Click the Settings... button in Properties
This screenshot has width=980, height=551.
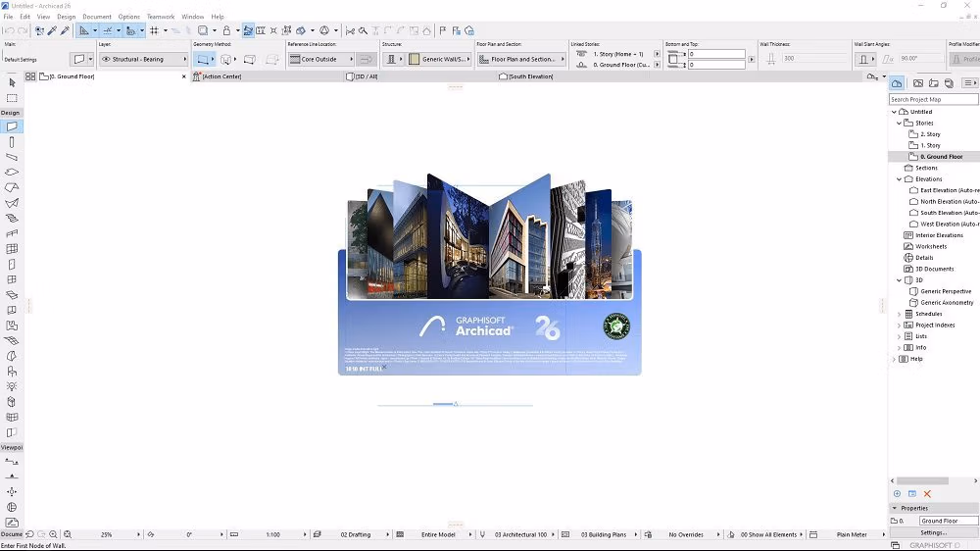coord(934,533)
